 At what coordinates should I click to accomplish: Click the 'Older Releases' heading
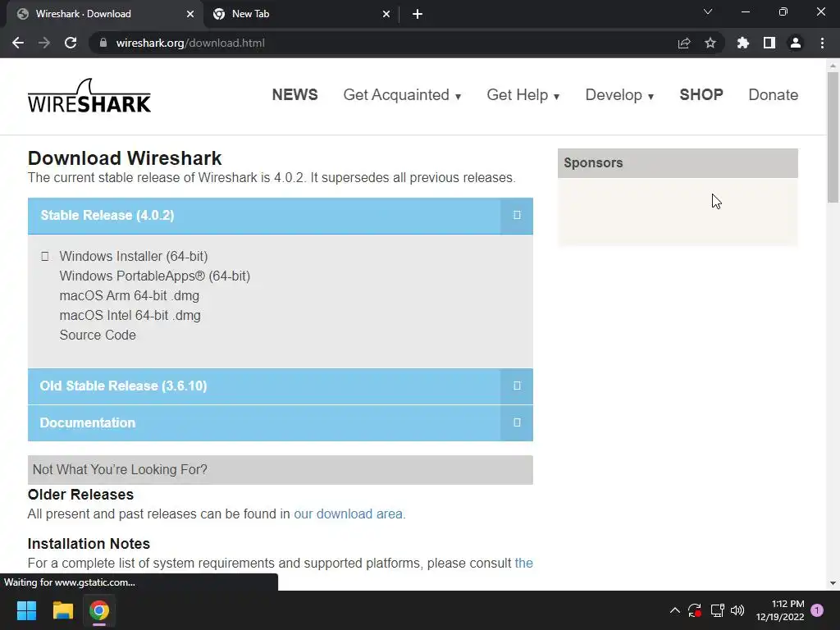80,495
